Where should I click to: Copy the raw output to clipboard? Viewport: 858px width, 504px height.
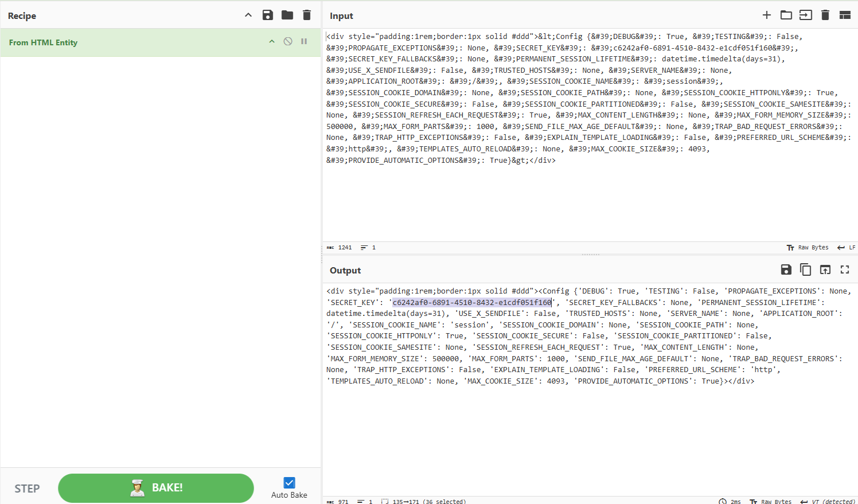click(806, 270)
